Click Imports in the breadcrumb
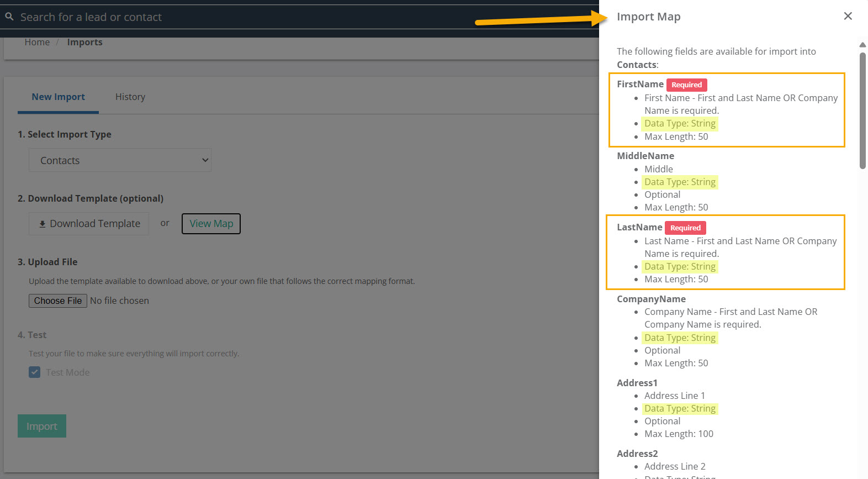 (84, 43)
